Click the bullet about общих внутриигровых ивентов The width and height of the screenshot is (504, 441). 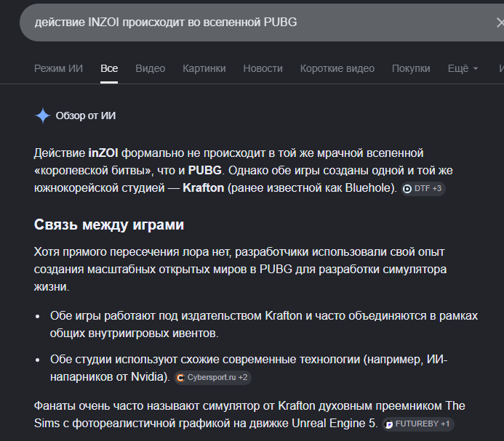263,325
